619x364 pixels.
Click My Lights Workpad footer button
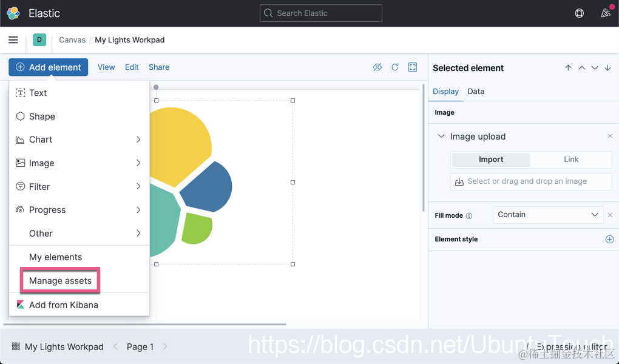[x=58, y=346]
